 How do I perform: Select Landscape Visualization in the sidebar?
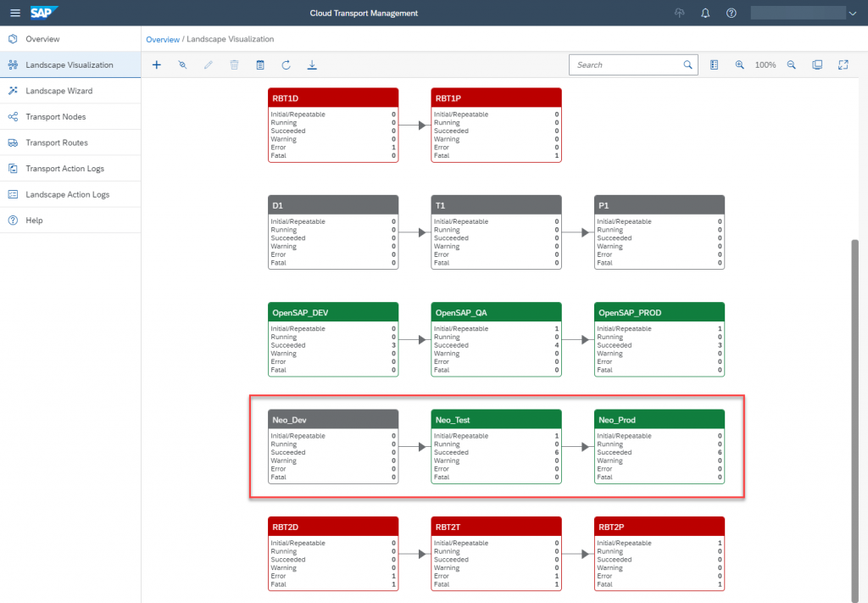[x=70, y=64]
